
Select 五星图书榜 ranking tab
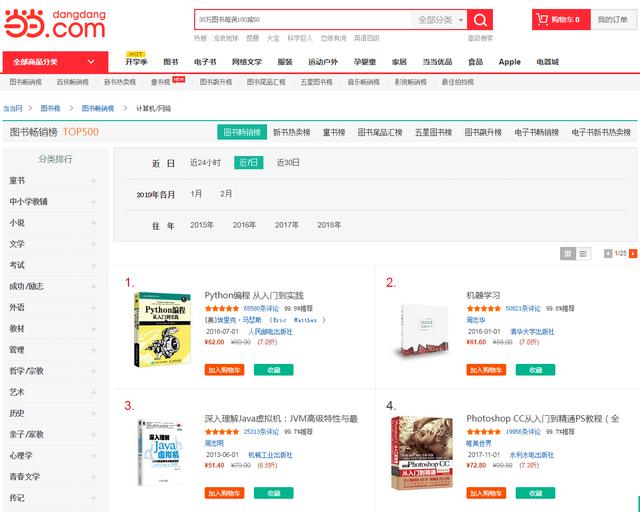[433, 132]
